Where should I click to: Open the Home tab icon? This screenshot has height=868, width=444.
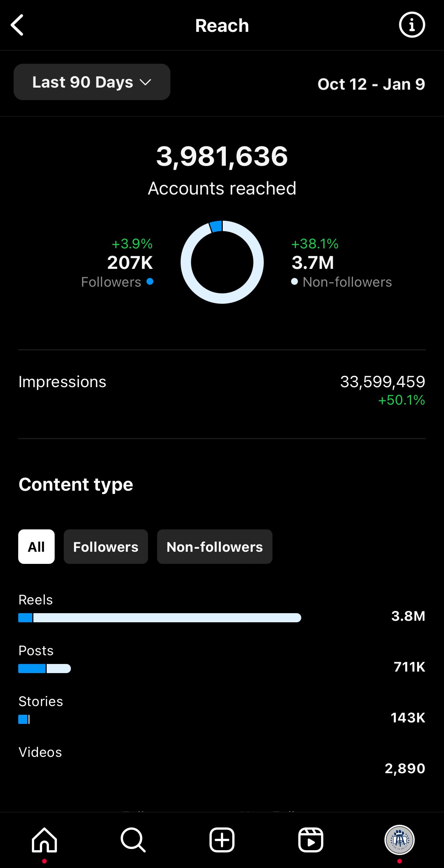(x=44, y=840)
